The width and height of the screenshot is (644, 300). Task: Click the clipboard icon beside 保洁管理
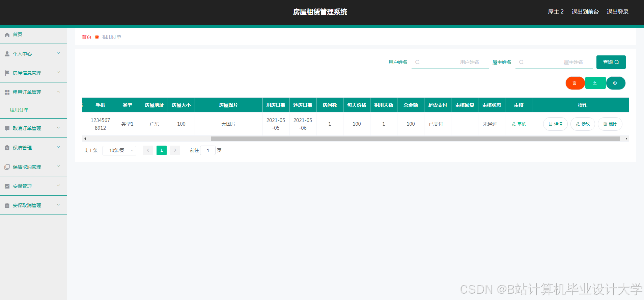pos(7,148)
